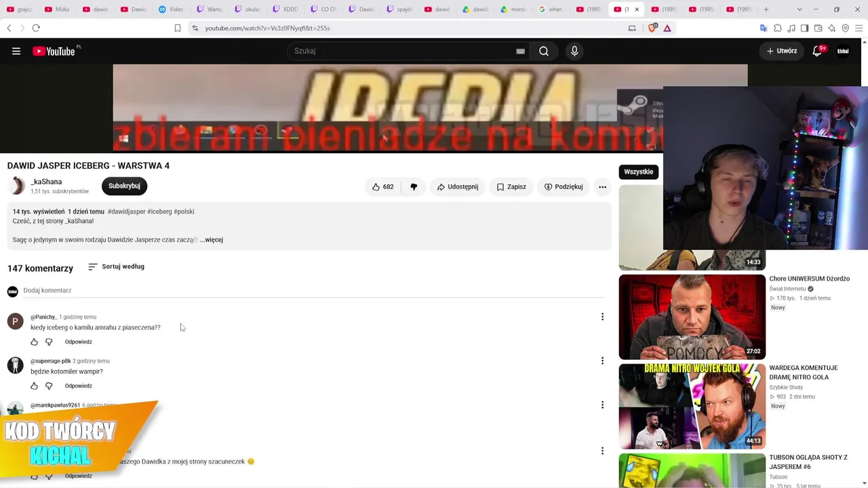Open the account avatar menu
This screenshot has height=488, width=868.
[843, 51]
